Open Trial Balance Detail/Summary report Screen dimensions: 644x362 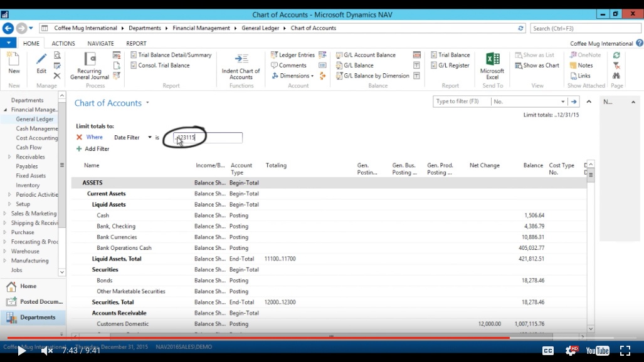point(171,55)
